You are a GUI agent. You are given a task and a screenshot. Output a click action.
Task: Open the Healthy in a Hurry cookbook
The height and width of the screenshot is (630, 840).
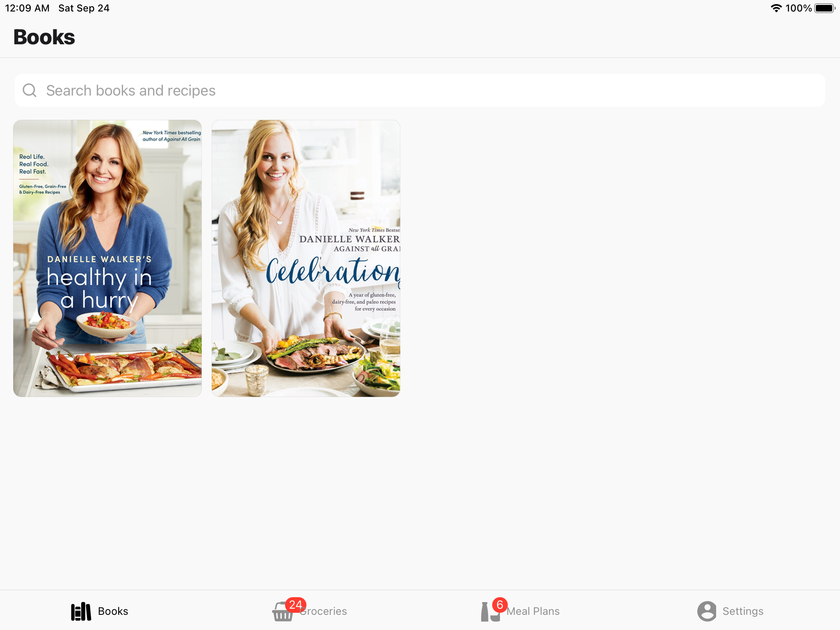[107, 258]
